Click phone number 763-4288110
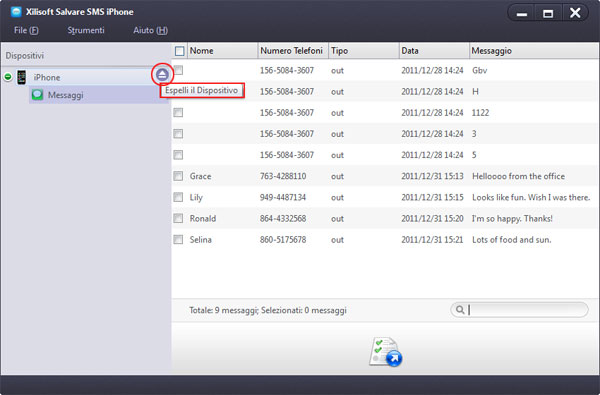This screenshot has width=600, height=395. [x=283, y=176]
